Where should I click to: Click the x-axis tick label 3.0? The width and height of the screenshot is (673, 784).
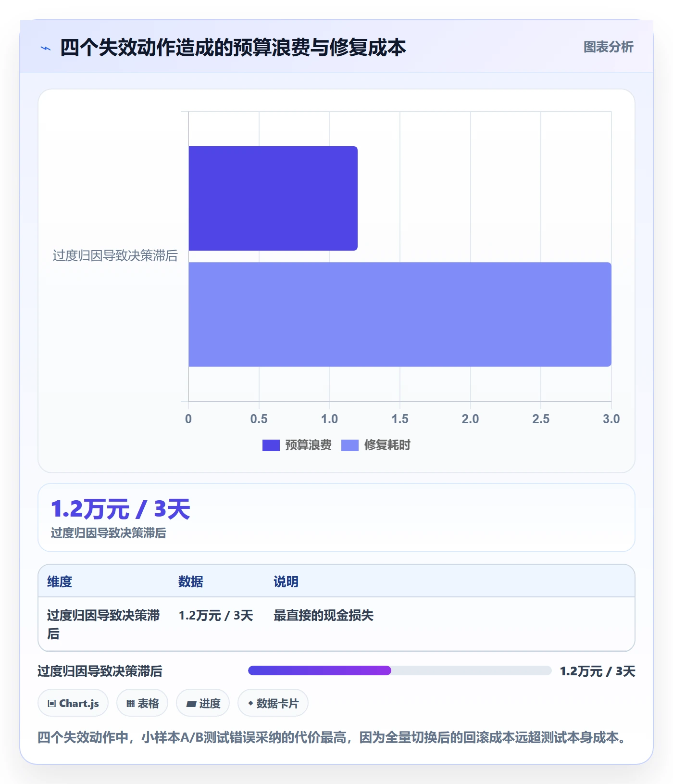611,419
